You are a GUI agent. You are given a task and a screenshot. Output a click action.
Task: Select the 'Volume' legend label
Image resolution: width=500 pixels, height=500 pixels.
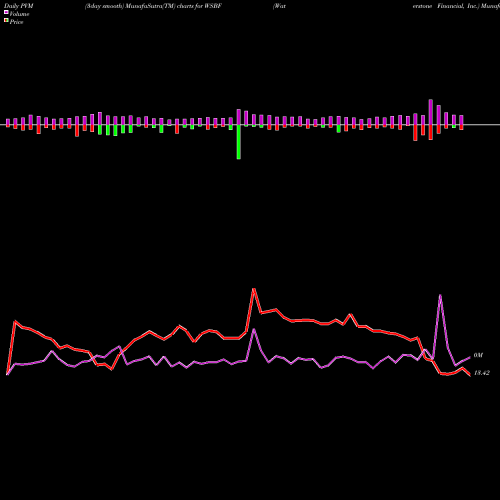click(x=19, y=14)
